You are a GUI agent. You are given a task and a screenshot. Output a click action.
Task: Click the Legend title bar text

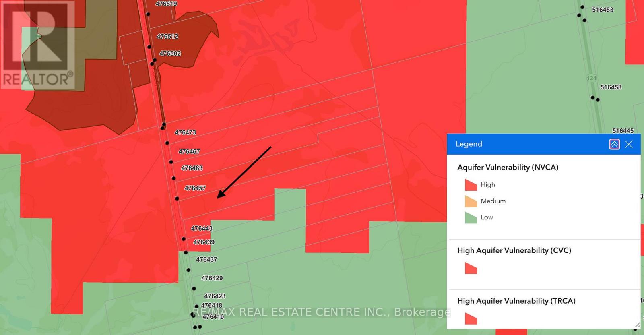click(469, 144)
